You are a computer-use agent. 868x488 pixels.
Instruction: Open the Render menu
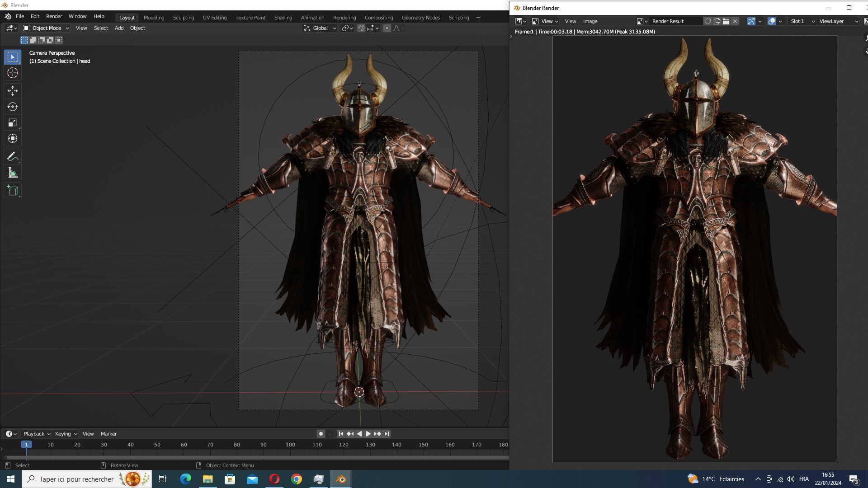point(54,16)
